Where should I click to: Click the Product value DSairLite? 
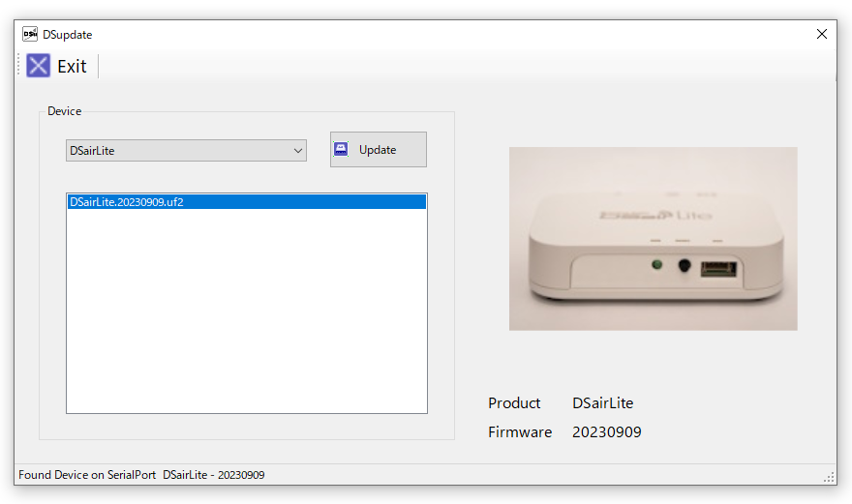pyautogui.click(x=602, y=403)
